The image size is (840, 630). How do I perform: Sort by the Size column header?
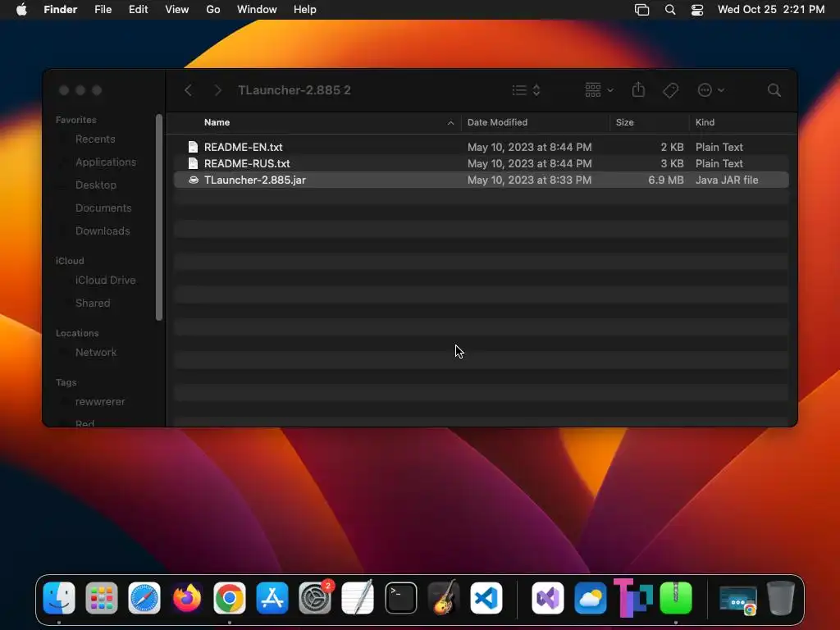coord(624,122)
